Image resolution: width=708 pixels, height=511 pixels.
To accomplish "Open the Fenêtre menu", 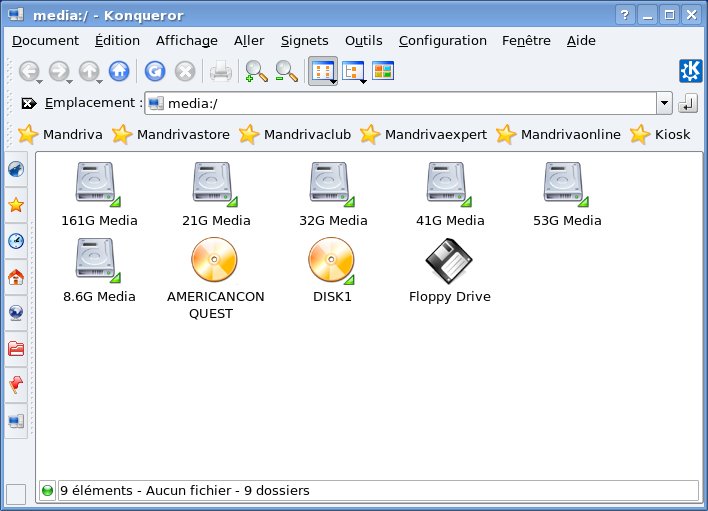I will (526, 41).
